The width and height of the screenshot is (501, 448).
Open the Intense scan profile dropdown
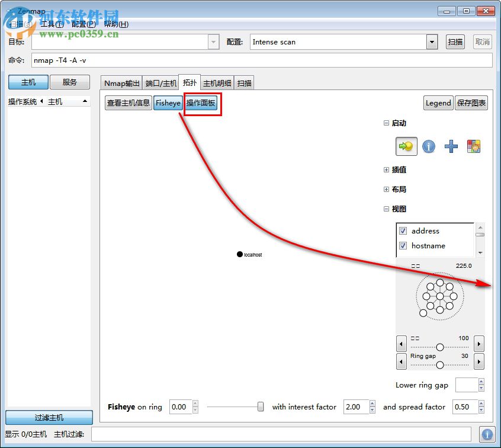[433, 41]
